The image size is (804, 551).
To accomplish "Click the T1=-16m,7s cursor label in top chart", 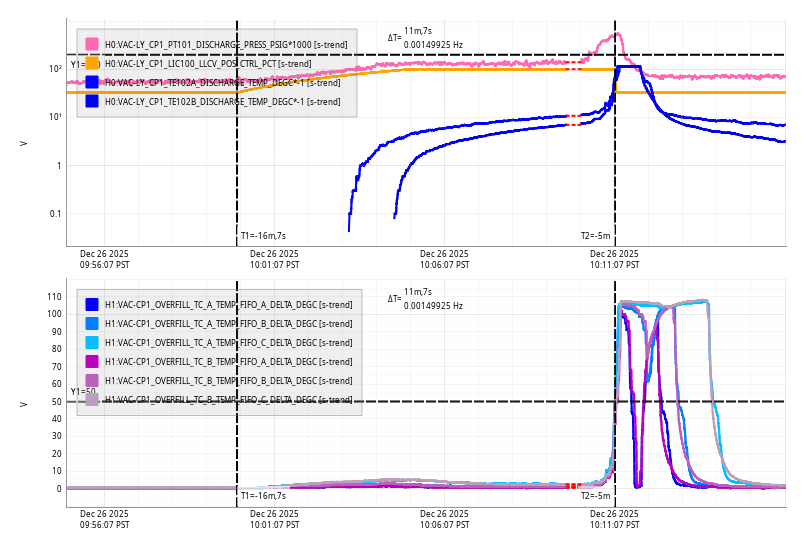I will click(263, 236).
